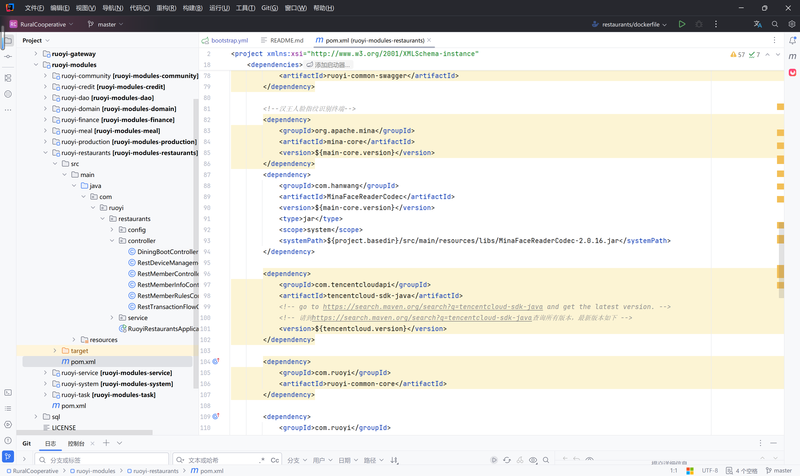Jump to the next highlighted error arrow
The image size is (800, 476).
point(778,55)
